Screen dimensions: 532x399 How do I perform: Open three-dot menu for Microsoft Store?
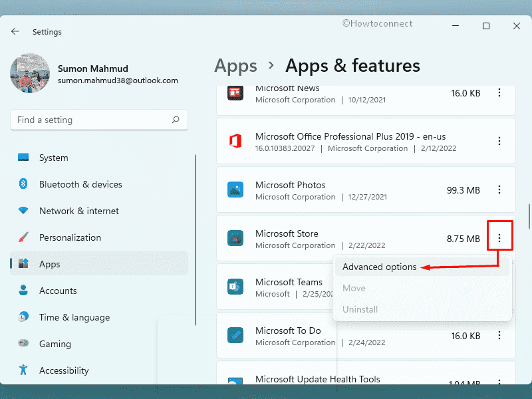pos(499,238)
